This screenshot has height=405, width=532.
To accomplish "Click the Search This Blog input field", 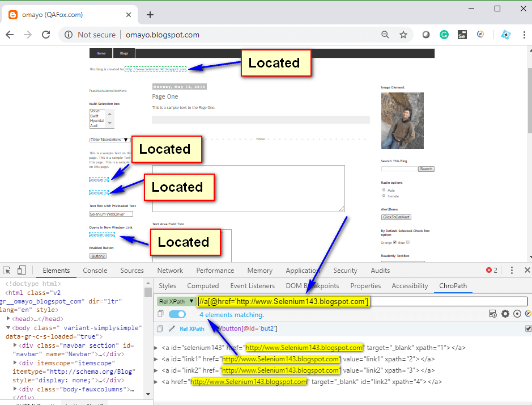I will 399,168.
